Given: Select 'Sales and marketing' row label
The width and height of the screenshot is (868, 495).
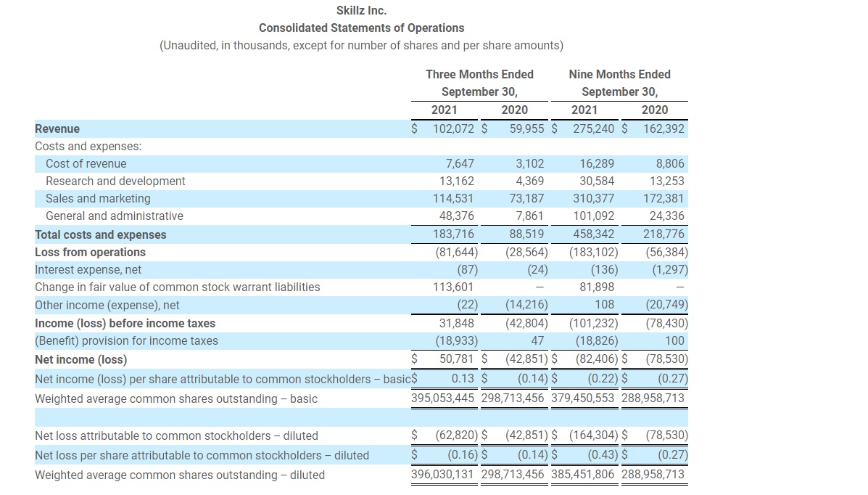Looking at the screenshot, I should pyautogui.click(x=98, y=198).
